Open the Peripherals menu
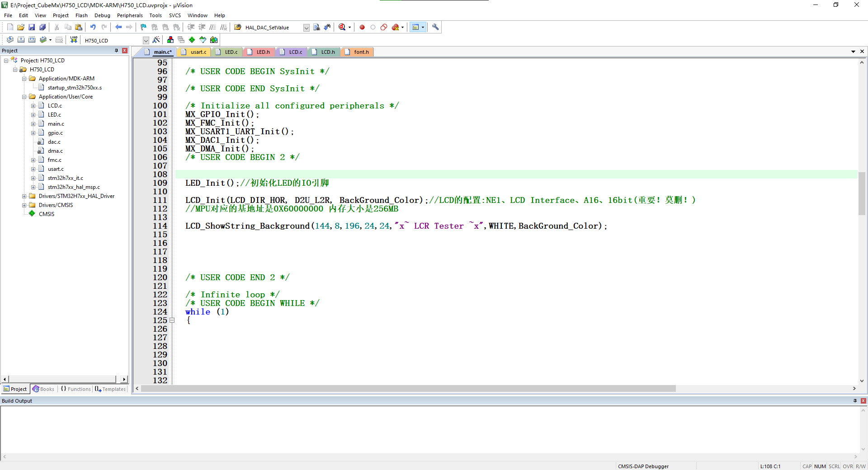The image size is (868, 470). (130, 15)
